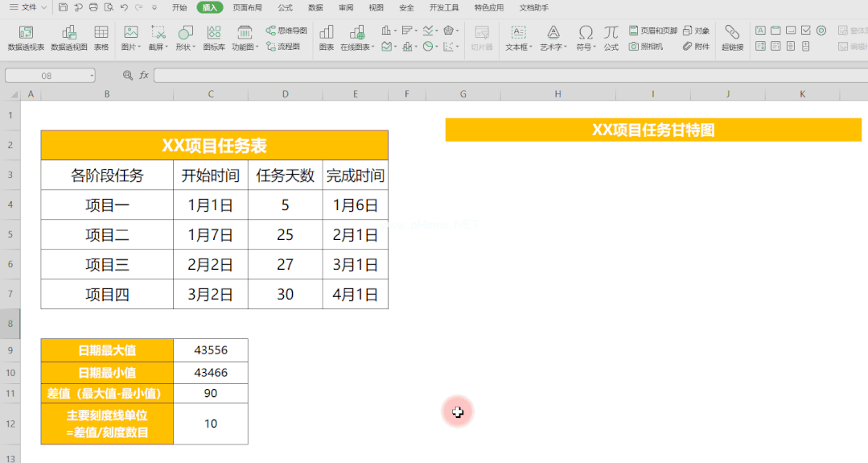The width and height of the screenshot is (868, 463).
Task: Switch to the 公式 formulas tab
Action: pos(285,8)
